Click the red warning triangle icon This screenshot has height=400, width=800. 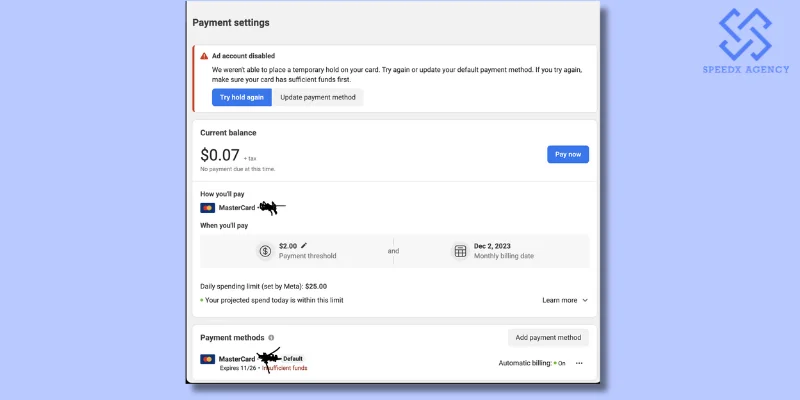(204, 56)
